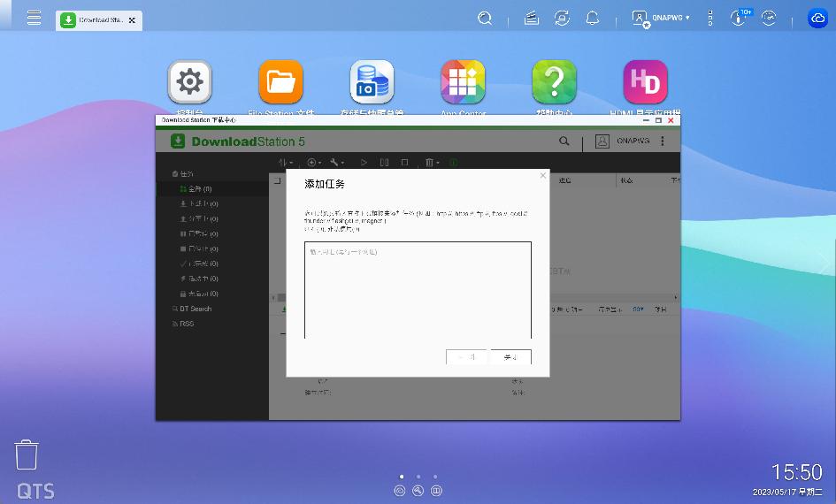Open the blue myQNAPcloud icon
The image size is (836, 504).
(x=818, y=18)
